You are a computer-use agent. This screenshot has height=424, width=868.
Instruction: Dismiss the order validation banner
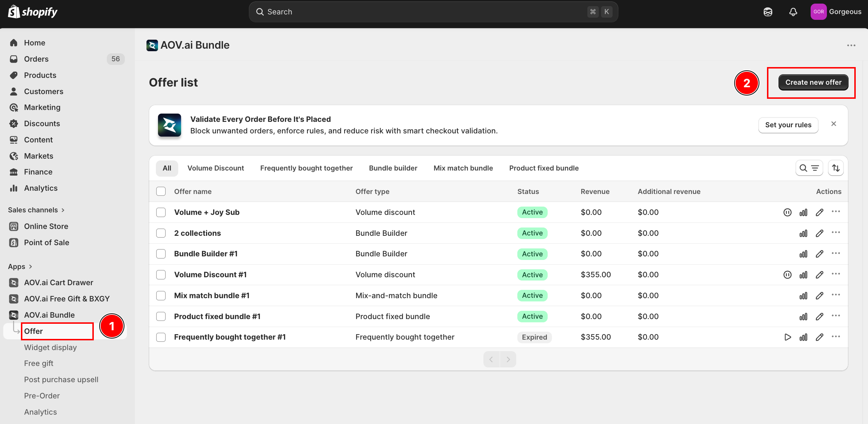[834, 124]
